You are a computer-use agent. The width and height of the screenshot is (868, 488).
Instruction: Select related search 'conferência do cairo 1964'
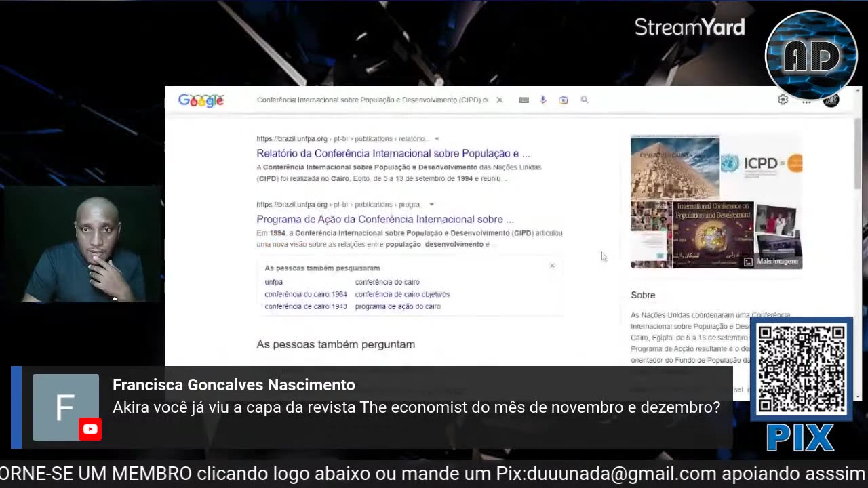coord(305,294)
